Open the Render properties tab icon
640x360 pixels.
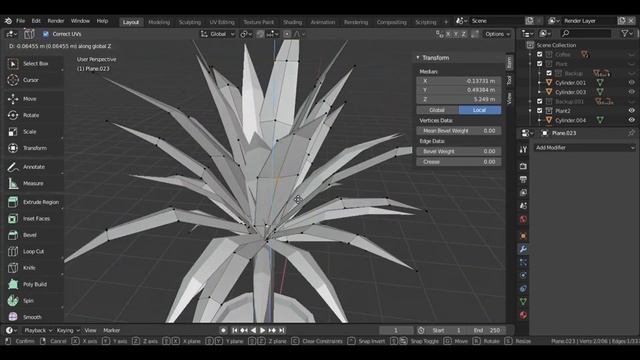(523, 166)
